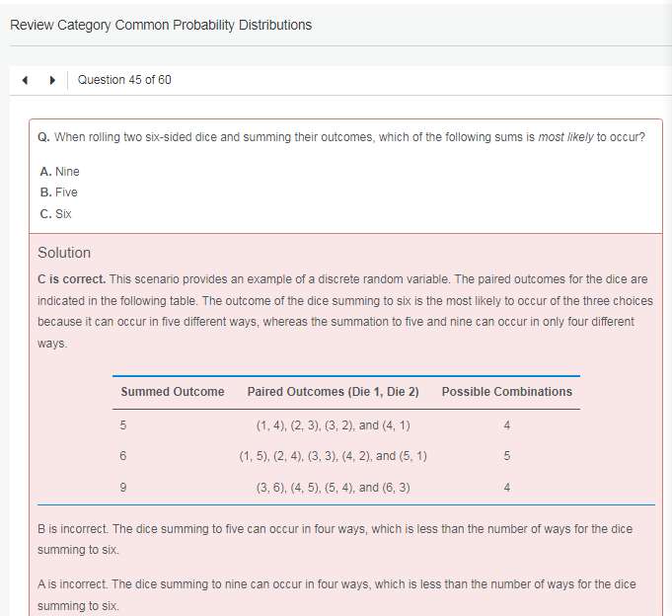Click the "A is incorrect" explanation paragraph
Screen dimensions: 672x616
(336, 594)
